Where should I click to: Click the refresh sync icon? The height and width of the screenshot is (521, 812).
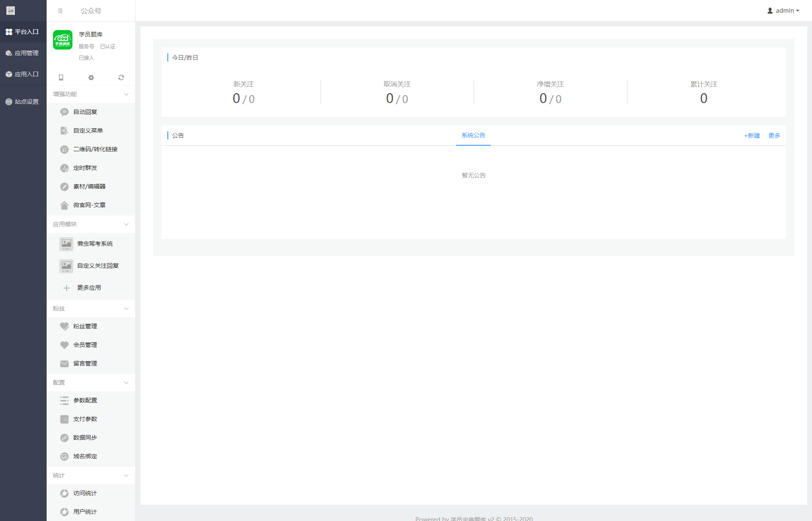(x=121, y=78)
